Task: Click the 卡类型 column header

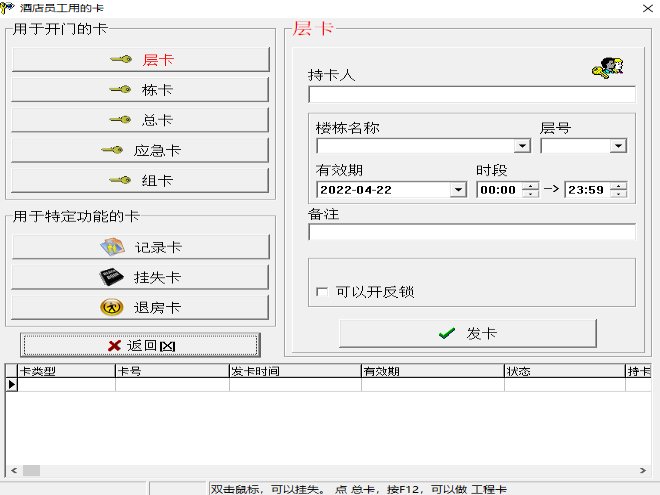Action: (60, 371)
